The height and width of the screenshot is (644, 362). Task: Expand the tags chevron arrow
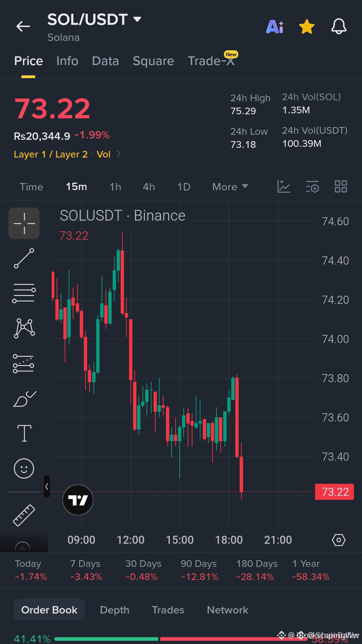click(119, 154)
